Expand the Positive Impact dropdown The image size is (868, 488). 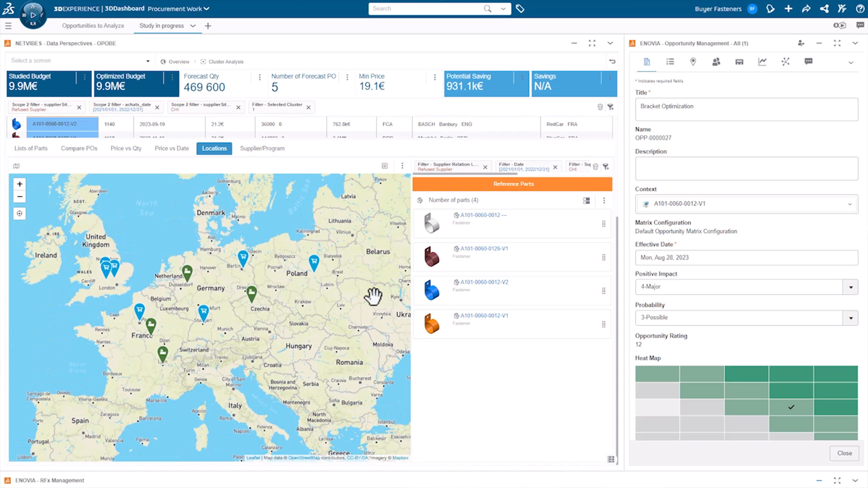point(850,287)
